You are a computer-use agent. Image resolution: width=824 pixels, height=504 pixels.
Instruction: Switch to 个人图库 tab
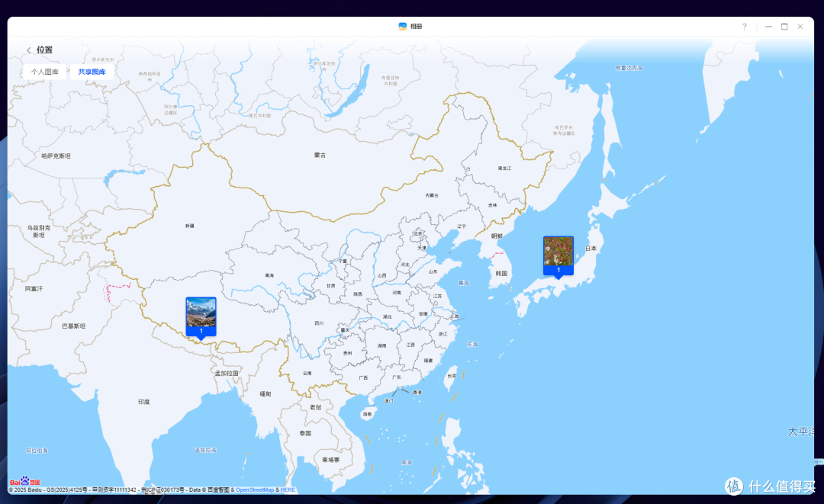click(x=45, y=72)
